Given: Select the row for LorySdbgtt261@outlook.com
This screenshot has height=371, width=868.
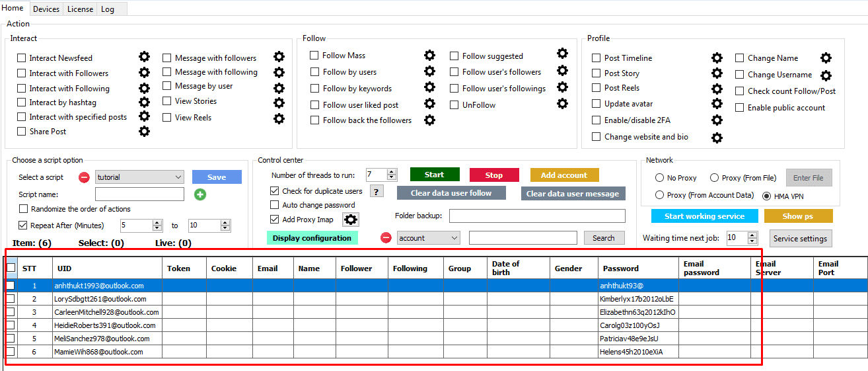Looking at the screenshot, I should point(106,299).
